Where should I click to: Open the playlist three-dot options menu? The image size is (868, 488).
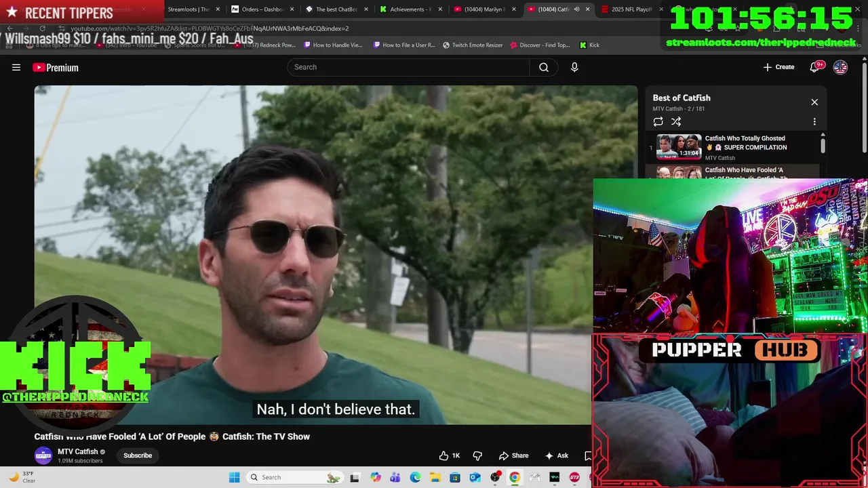pyautogui.click(x=814, y=122)
